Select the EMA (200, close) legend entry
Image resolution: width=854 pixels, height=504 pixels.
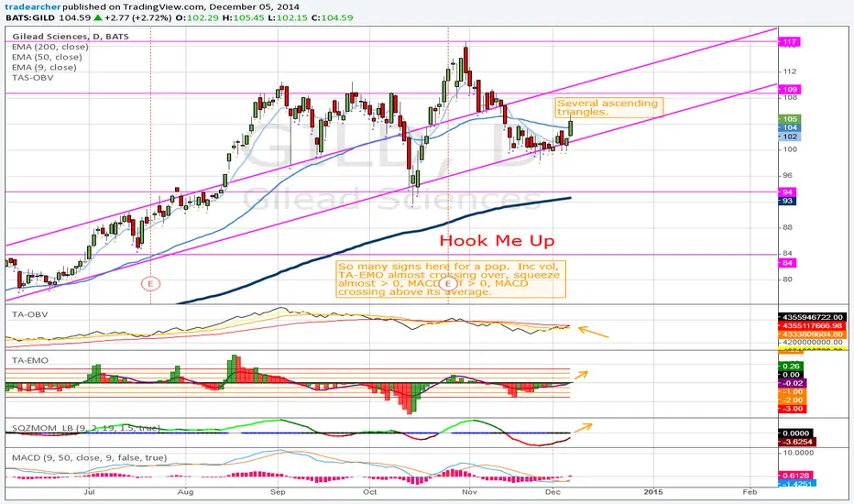point(50,47)
